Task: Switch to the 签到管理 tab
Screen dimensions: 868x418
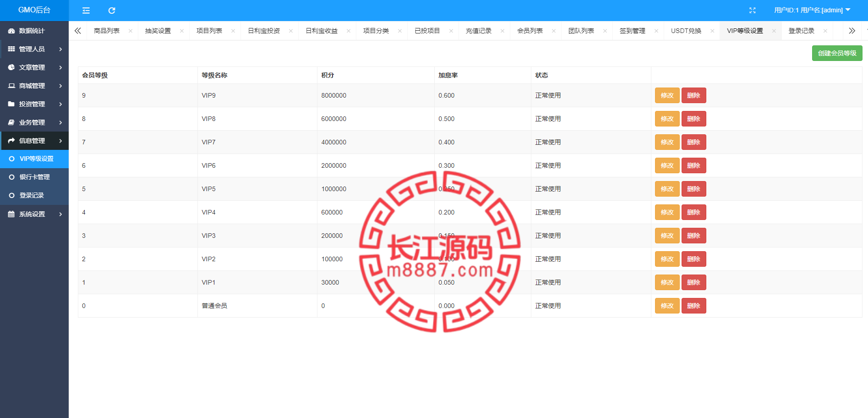Action: [633, 31]
